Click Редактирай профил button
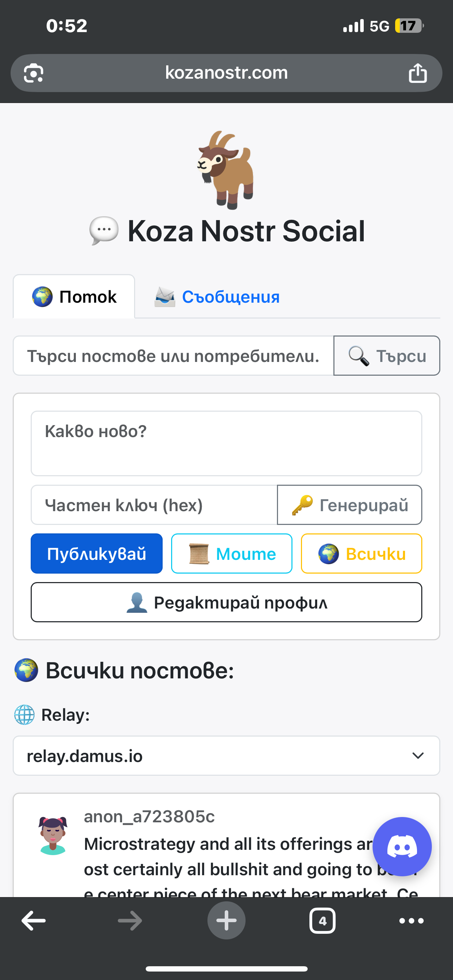 pyautogui.click(x=226, y=602)
